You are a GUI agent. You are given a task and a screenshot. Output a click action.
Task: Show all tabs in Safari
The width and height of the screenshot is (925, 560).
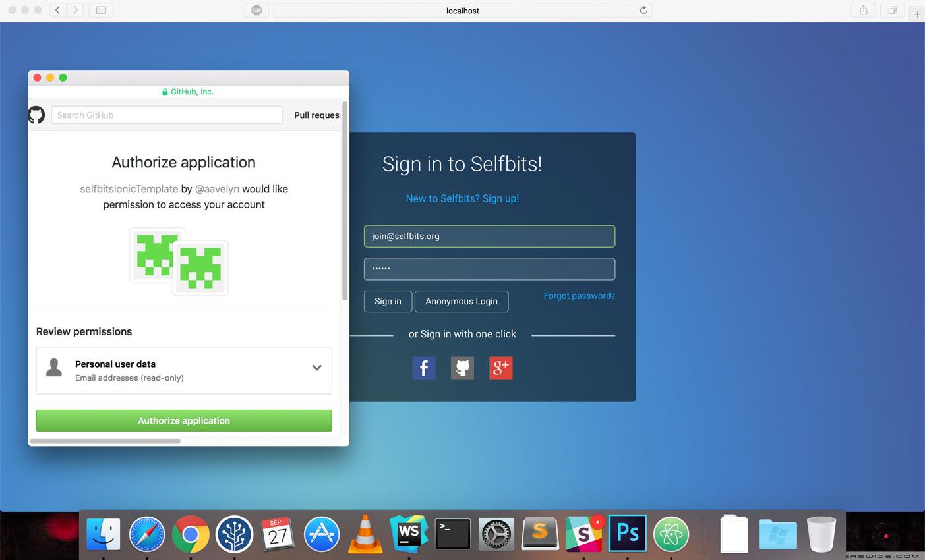point(892,10)
